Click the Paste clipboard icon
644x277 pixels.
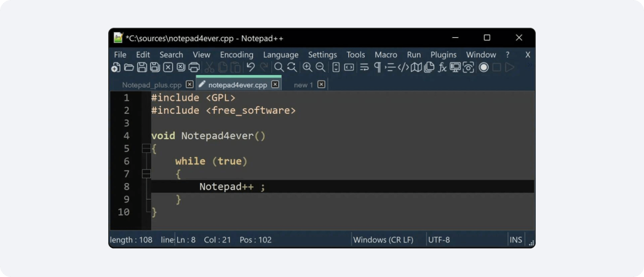[x=235, y=67]
